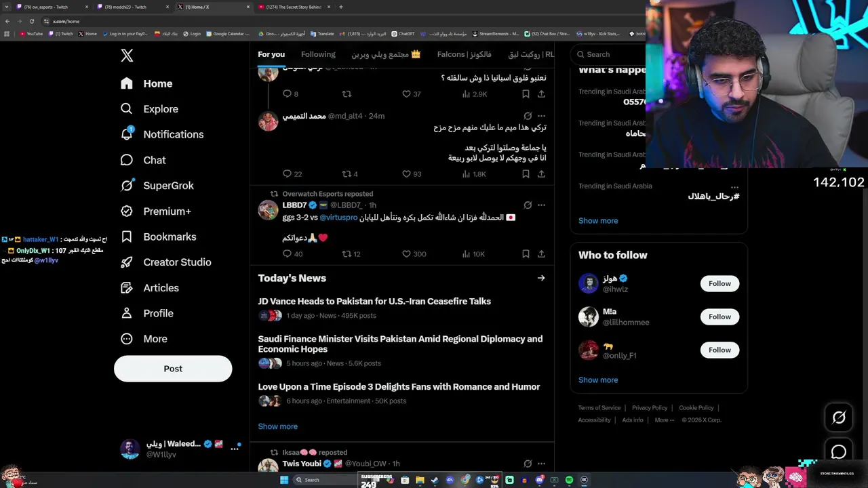This screenshot has width=868, height=488.
Task: Reload the browser page
Action: pyautogui.click(x=31, y=21)
